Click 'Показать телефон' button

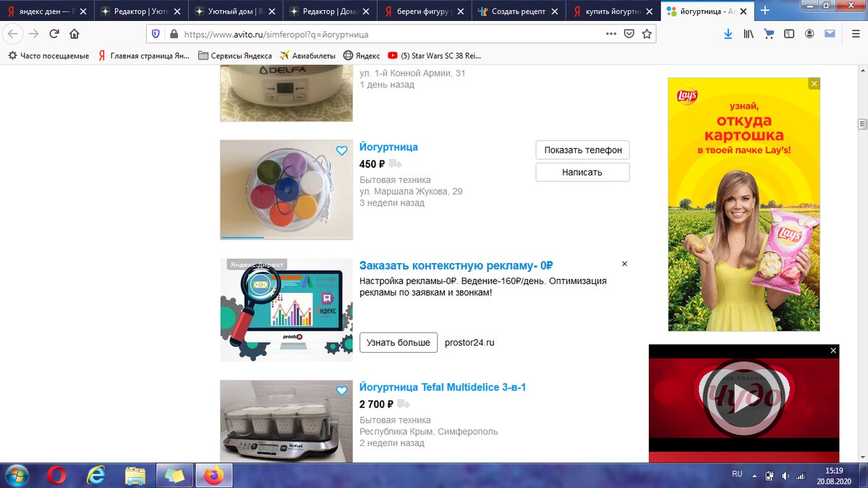click(582, 150)
